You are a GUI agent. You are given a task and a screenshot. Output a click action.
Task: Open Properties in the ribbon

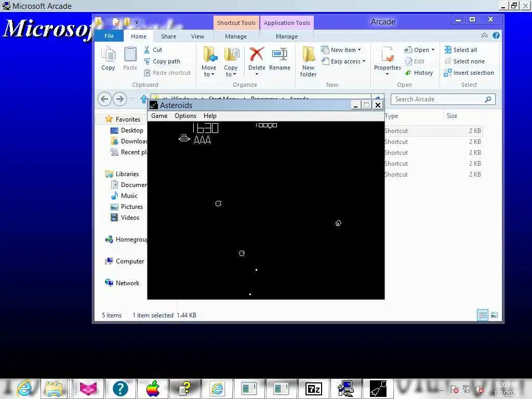(388, 61)
